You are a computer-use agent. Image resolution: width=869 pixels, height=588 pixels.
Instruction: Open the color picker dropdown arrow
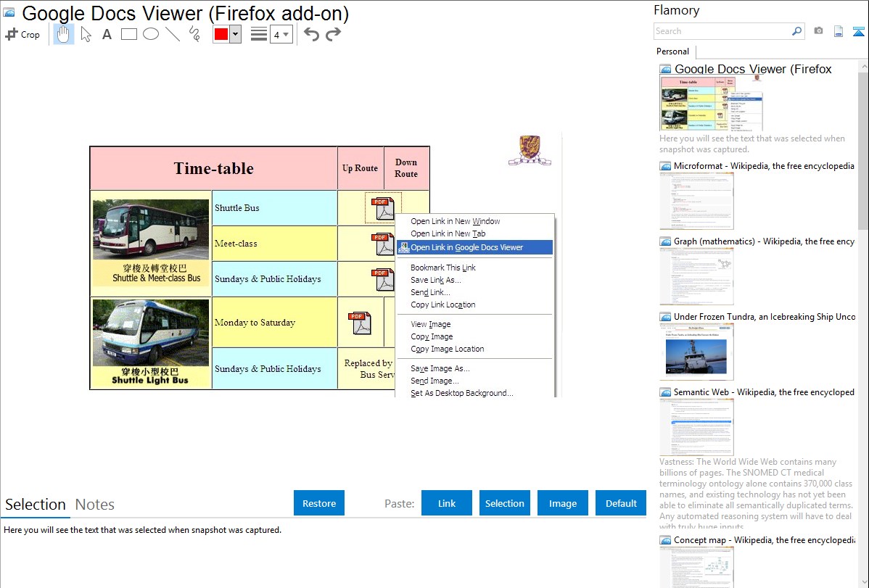click(236, 34)
